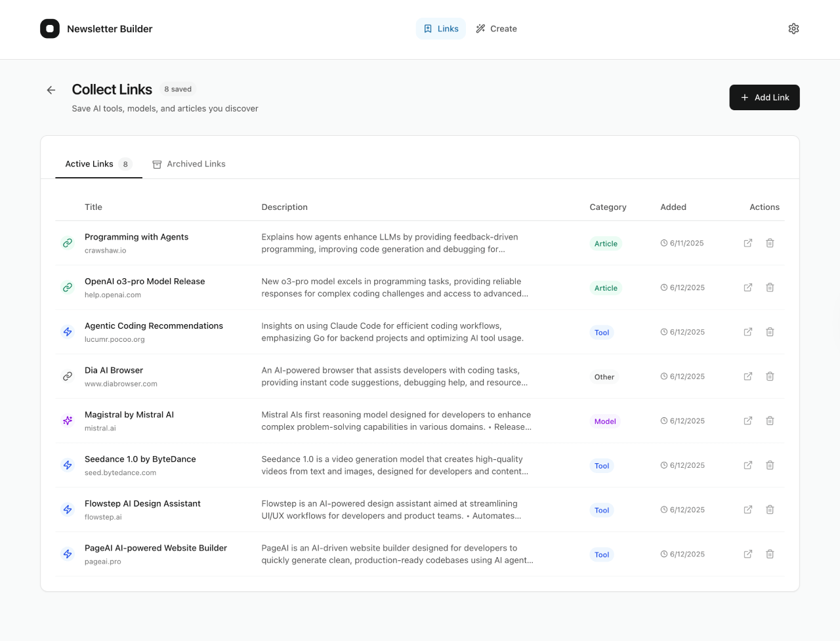The image size is (840, 641).
Task: Click the bolt icon beside Flowstep AI Design Assistant
Action: (68, 510)
